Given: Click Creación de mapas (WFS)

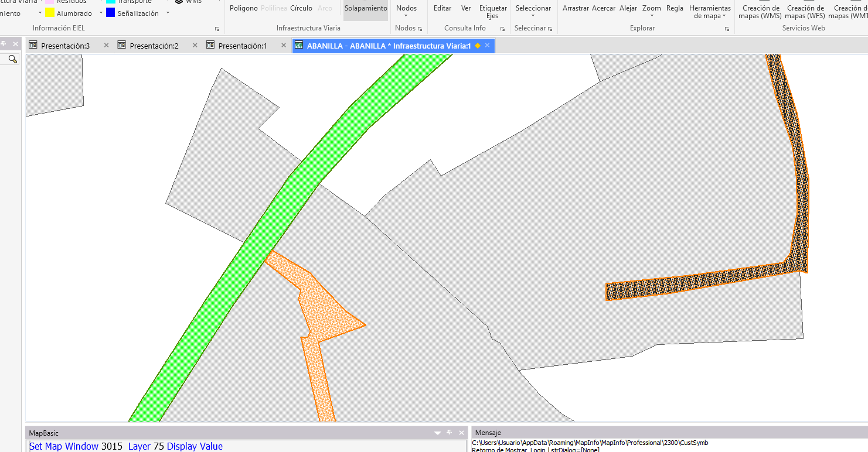Looking at the screenshot, I should [805, 12].
